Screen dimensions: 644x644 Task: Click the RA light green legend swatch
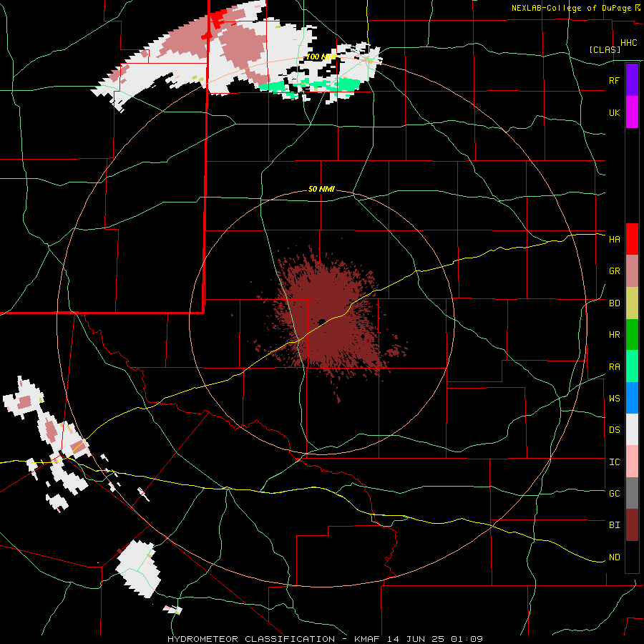click(632, 366)
